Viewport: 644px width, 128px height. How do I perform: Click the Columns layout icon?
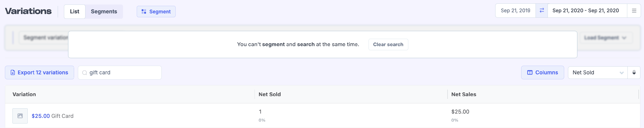tap(530, 73)
